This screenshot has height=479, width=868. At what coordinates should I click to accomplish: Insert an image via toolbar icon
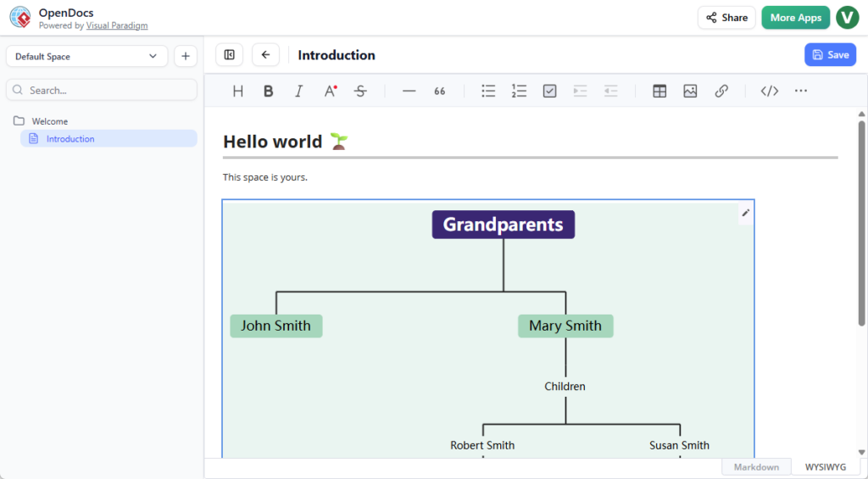point(690,91)
